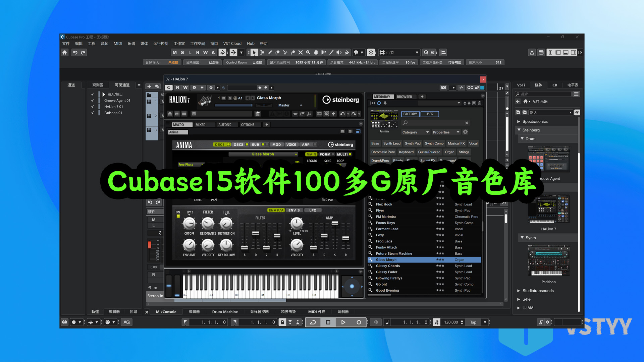This screenshot has height=362, width=644.
Task: Collapse the Steinberg section in VST instruments panel
Action: [519, 130]
